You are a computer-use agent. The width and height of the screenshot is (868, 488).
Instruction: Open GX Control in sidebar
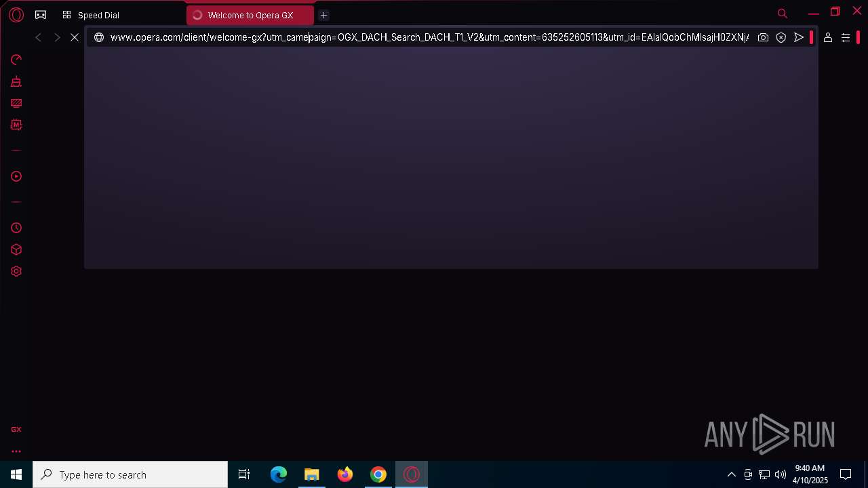pos(16,60)
